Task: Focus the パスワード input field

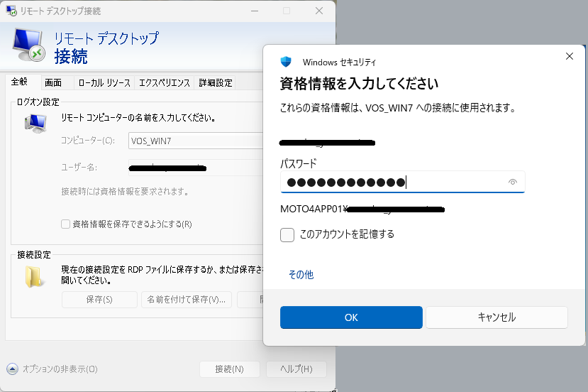Action: click(394, 183)
